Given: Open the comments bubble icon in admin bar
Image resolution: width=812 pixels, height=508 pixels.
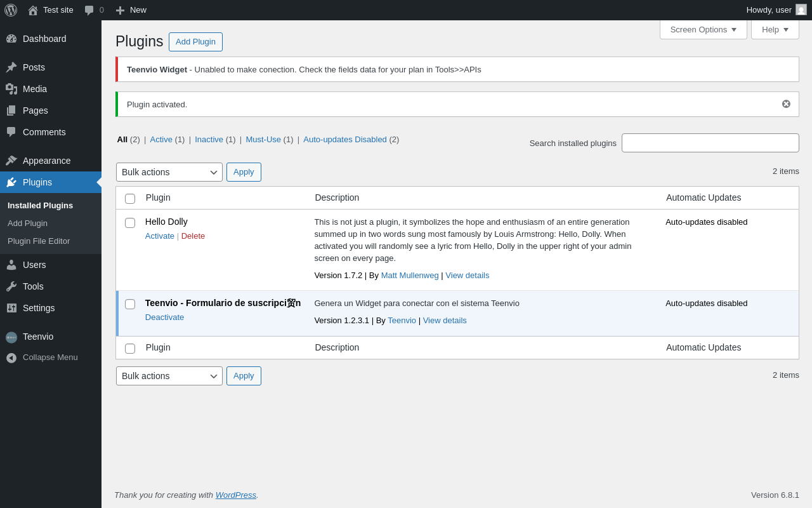Looking at the screenshot, I should tap(89, 10).
